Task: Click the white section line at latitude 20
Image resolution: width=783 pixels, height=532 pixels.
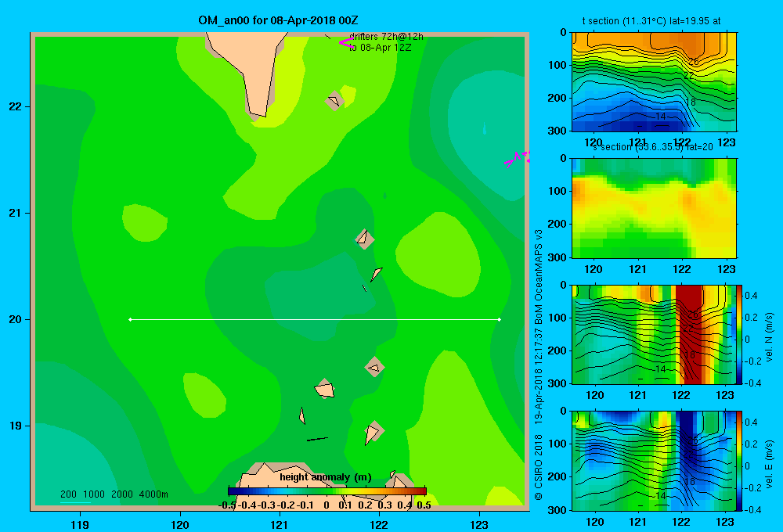Action: 315,319
